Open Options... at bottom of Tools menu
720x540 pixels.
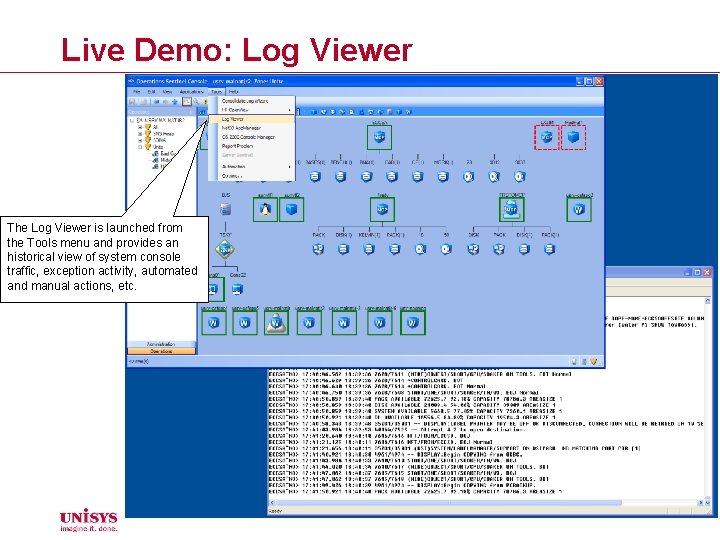pyautogui.click(x=251, y=176)
